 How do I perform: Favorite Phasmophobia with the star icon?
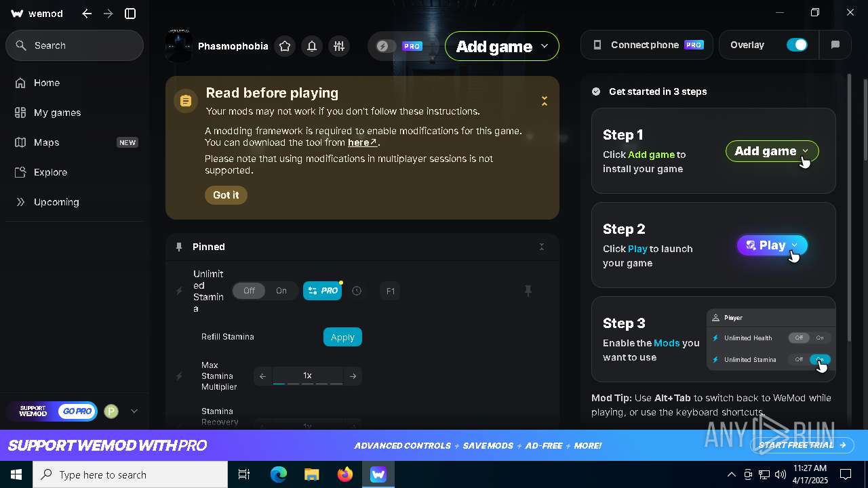pos(285,46)
